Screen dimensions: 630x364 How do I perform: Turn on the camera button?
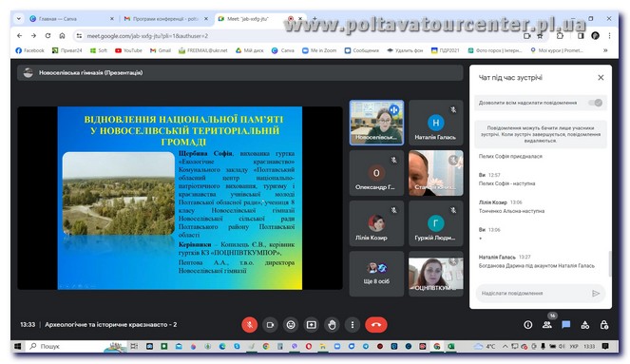coord(270,325)
